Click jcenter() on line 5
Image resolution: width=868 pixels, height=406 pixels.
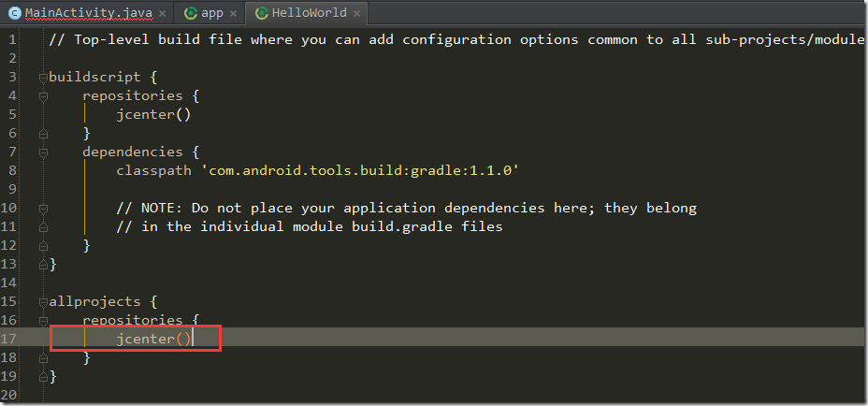[153, 115]
